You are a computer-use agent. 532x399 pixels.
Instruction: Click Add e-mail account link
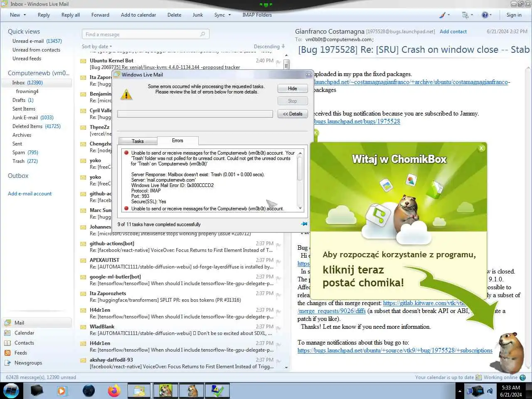click(30, 194)
